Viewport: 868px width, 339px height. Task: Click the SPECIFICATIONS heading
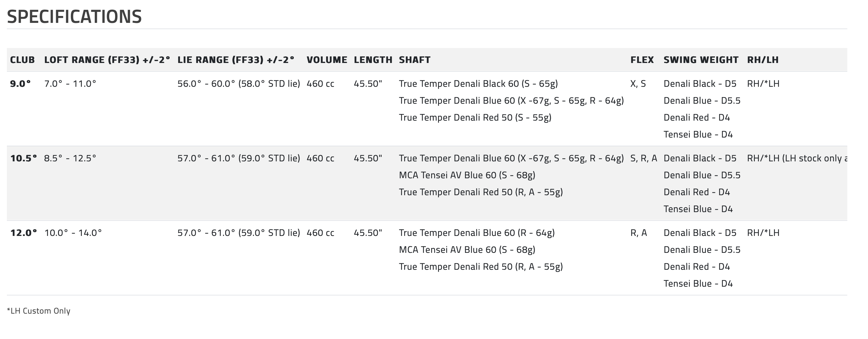(x=74, y=17)
